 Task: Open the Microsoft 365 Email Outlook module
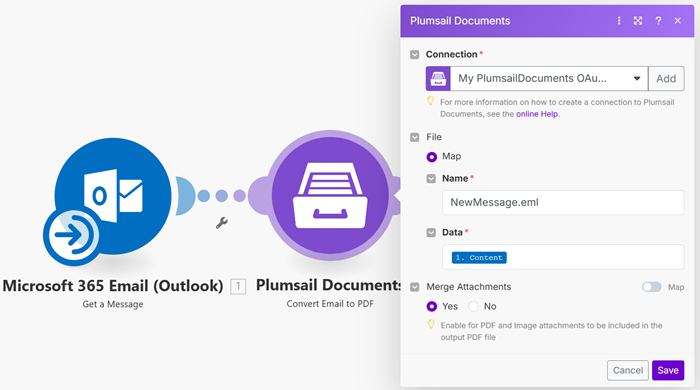tap(113, 196)
